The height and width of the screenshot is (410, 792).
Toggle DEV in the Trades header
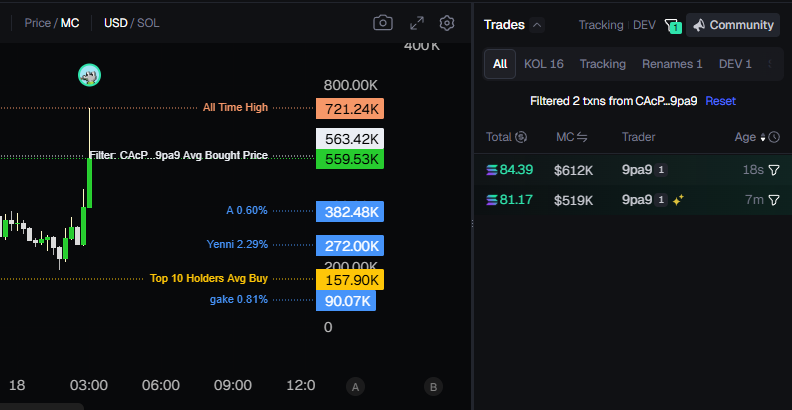[x=644, y=25]
